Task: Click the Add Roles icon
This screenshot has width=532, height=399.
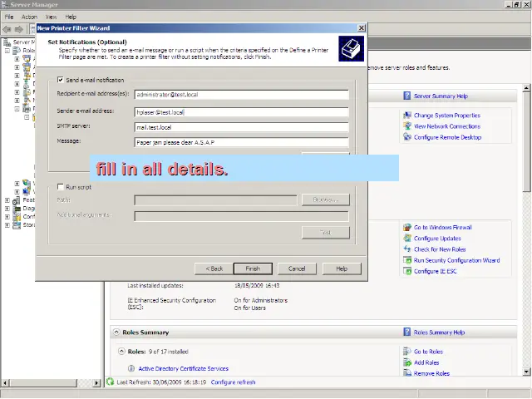Action: 407,362
